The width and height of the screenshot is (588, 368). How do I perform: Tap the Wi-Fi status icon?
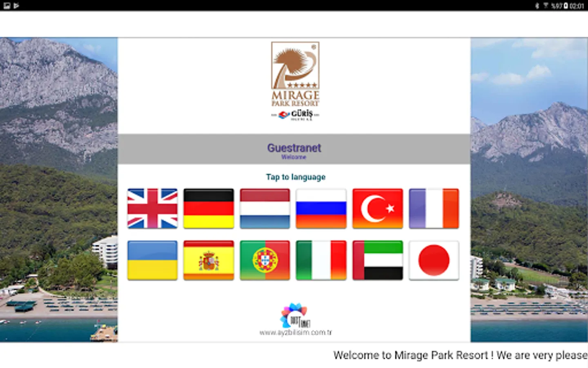[x=546, y=6]
